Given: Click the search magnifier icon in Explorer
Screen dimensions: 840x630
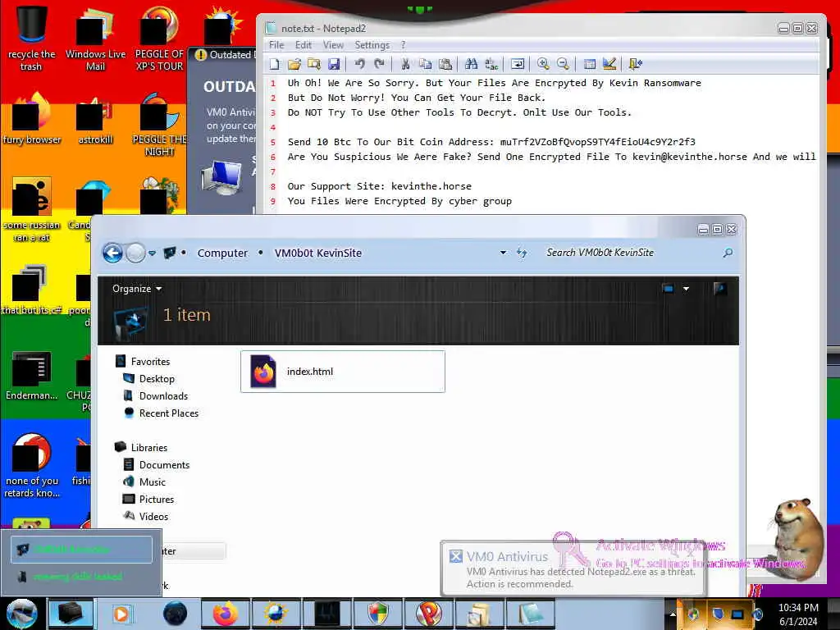Looking at the screenshot, I should tap(728, 253).
